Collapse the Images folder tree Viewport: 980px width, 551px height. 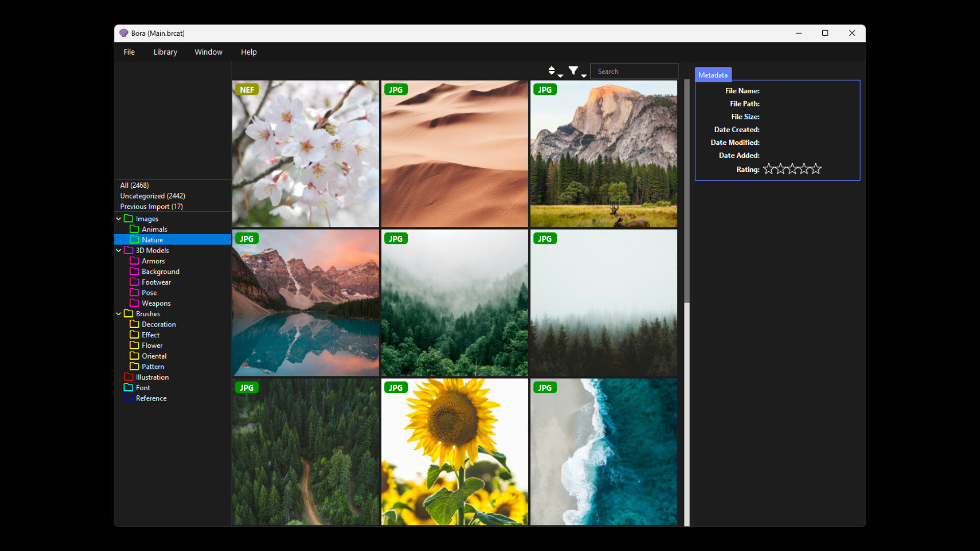[118, 218]
